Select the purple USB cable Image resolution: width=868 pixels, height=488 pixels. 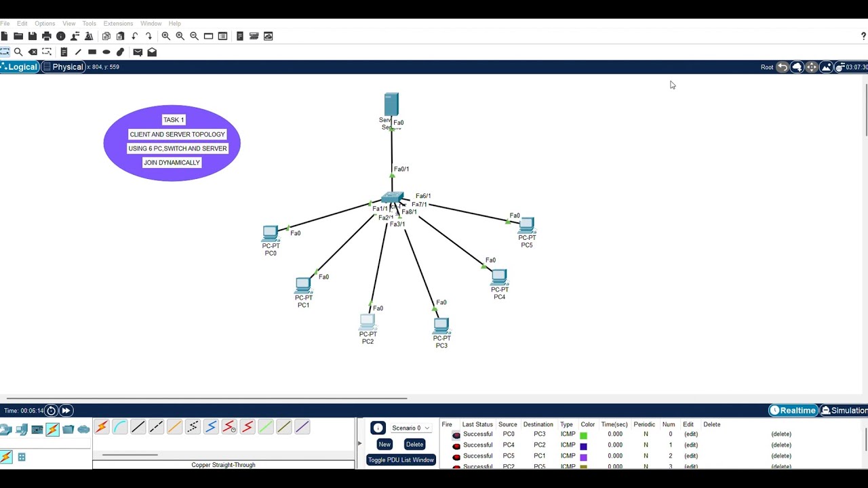click(x=302, y=427)
